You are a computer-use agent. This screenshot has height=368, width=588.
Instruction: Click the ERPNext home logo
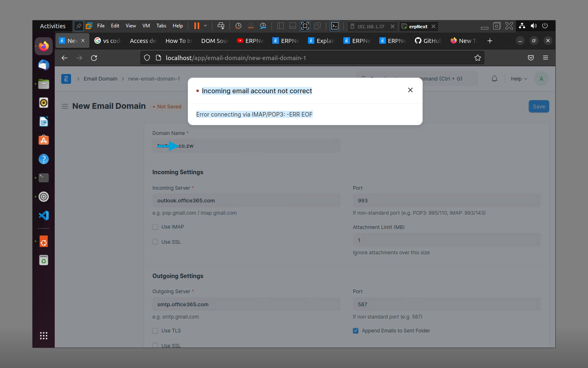point(66,79)
